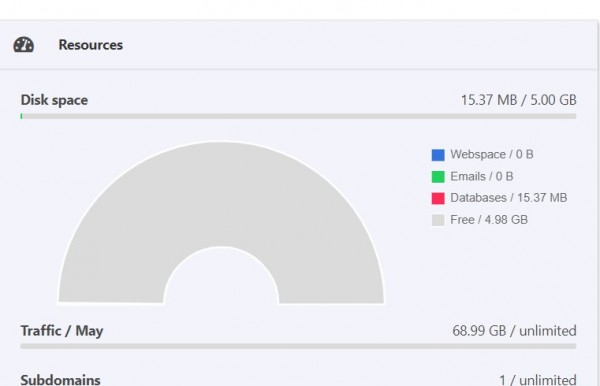This screenshot has height=386, width=600.
Task: Click the Disk space label
Action: click(54, 100)
